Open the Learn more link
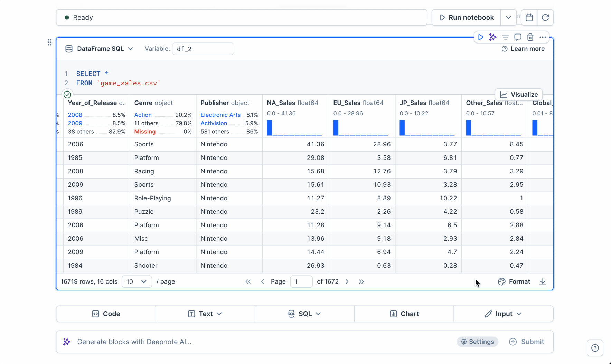Image resolution: width=611 pixels, height=364 pixels. click(x=523, y=49)
